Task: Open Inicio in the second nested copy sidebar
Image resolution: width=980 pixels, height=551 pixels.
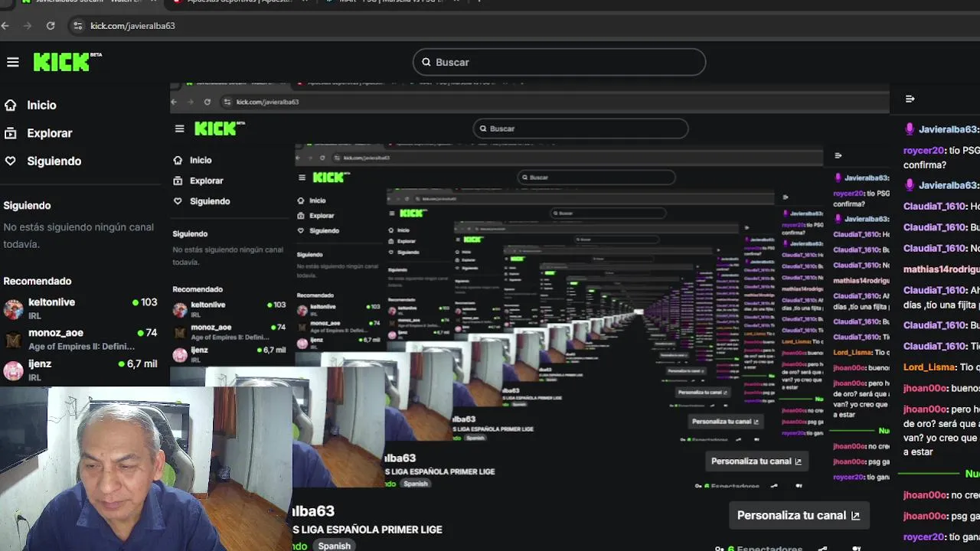Action: click(317, 201)
